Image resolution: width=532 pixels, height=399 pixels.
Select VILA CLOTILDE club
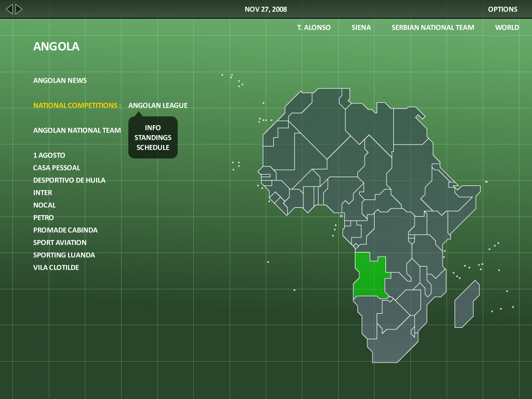[x=56, y=267]
